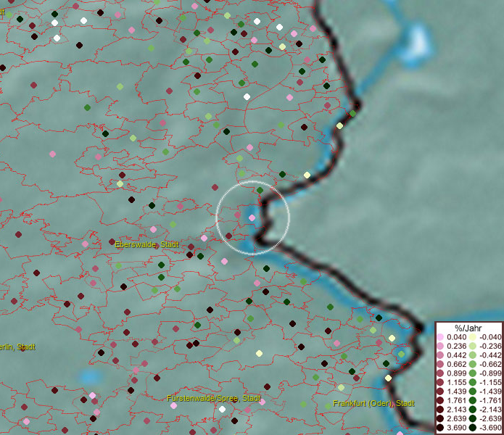Select the legend number "-1.761"

click(x=490, y=400)
